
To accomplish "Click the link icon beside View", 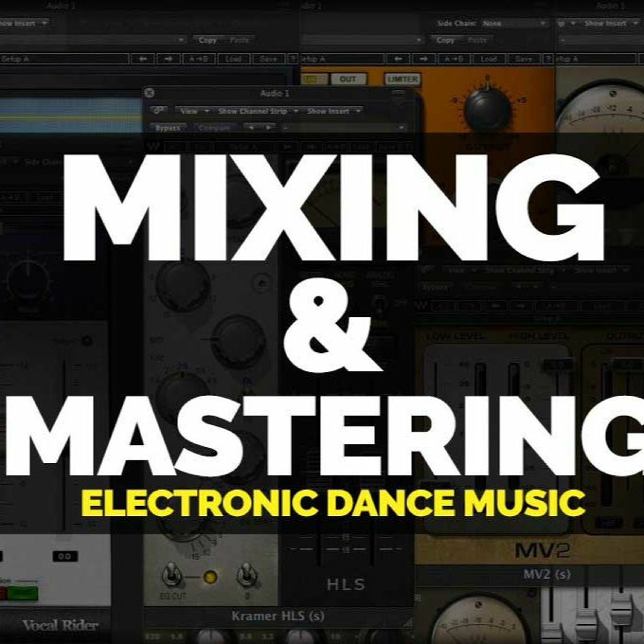I will 159,110.
